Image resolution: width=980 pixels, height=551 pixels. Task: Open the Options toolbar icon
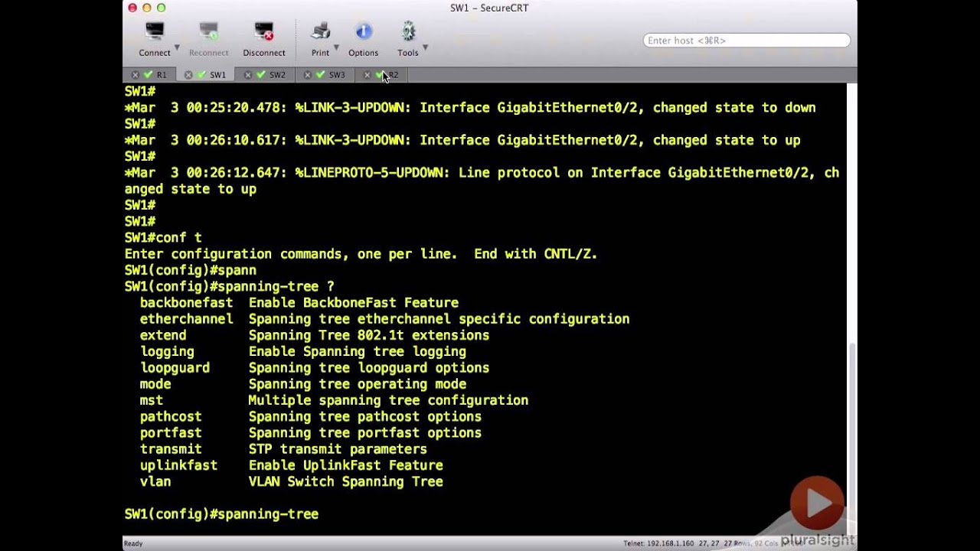click(x=363, y=31)
